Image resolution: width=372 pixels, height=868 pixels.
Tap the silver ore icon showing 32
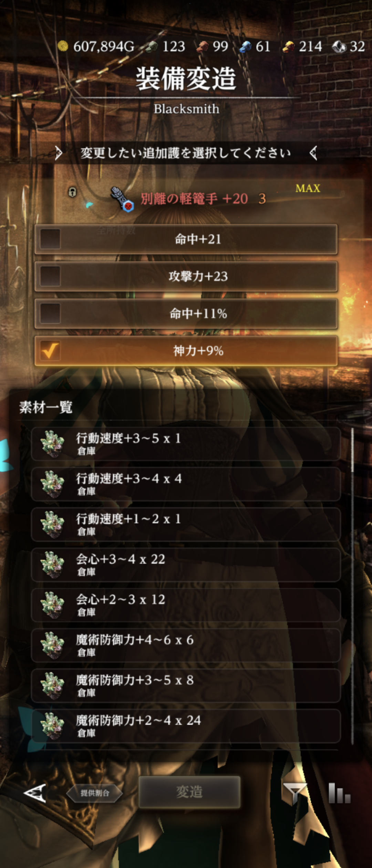point(339,46)
